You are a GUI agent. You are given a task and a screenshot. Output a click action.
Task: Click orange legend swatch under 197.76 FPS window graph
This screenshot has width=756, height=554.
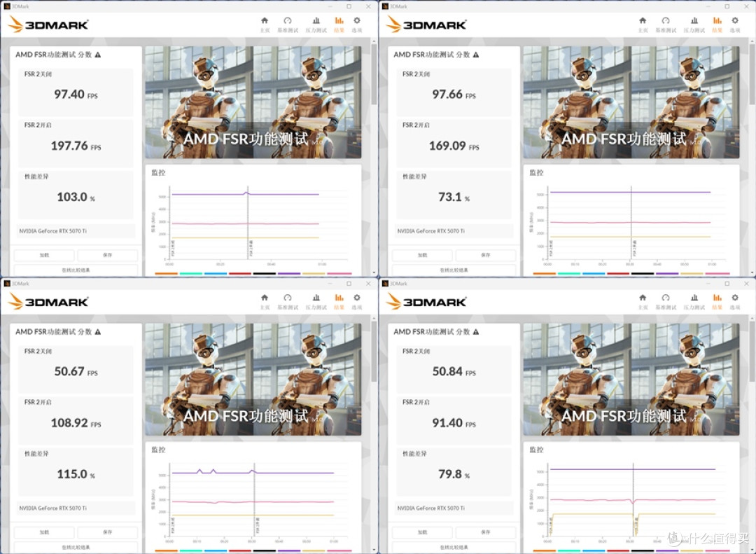pyautogui.click(x=167, y=274)
